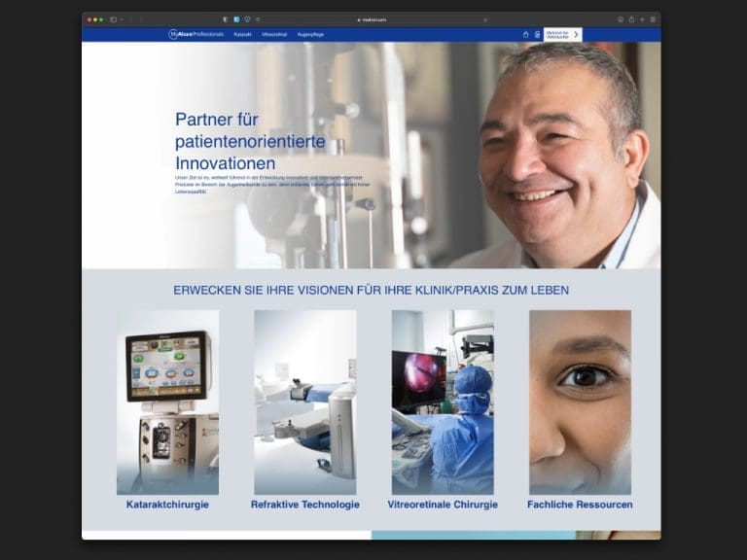Open the MyAlcon für Verbraucher button
Image resolution: width=747 pixels, height=560 pixels.
point(563,34)
